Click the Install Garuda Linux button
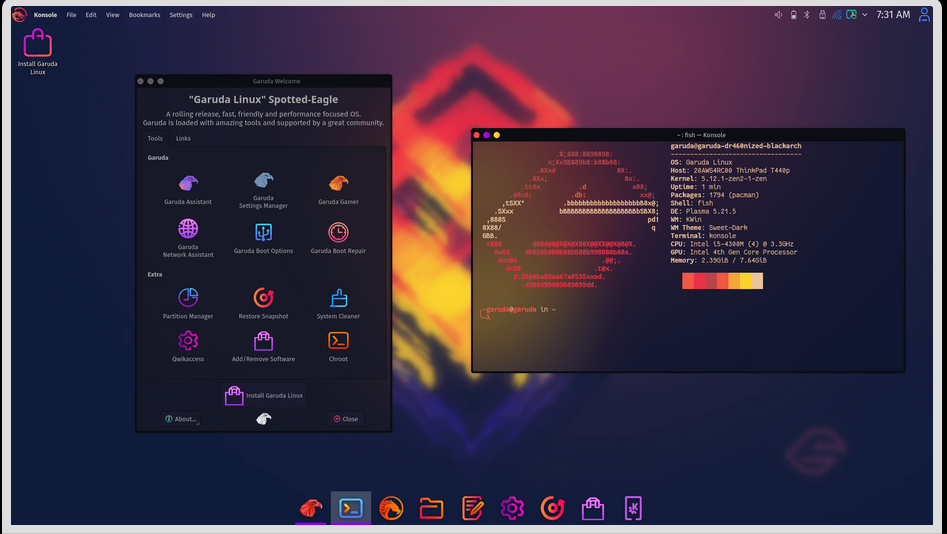Image resolution: width=947 pixels, height=534 pixels. (x=263, y=396)
